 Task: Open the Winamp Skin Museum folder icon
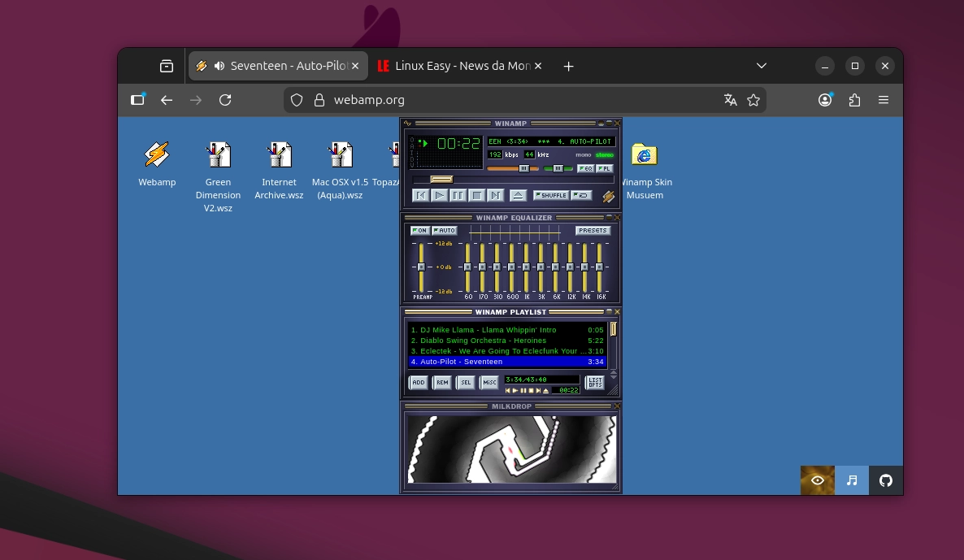(645, 154)
